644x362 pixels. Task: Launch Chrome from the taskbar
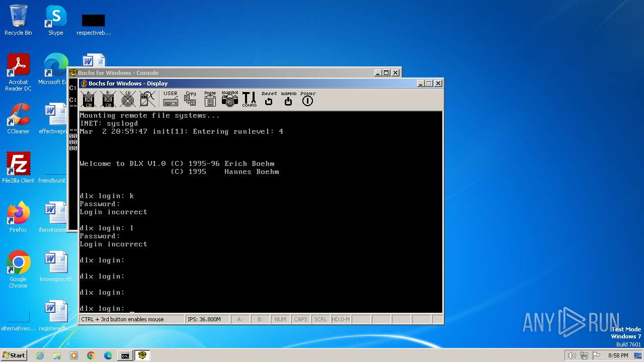(91, 355)
